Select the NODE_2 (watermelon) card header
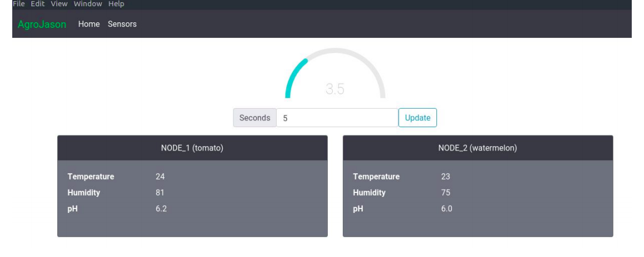644x257 pixels. pos(478,148)
